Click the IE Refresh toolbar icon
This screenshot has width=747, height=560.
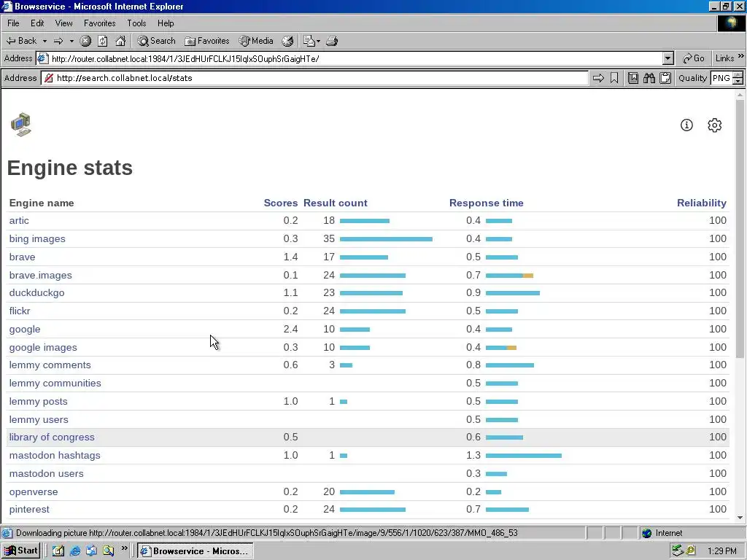102,41
